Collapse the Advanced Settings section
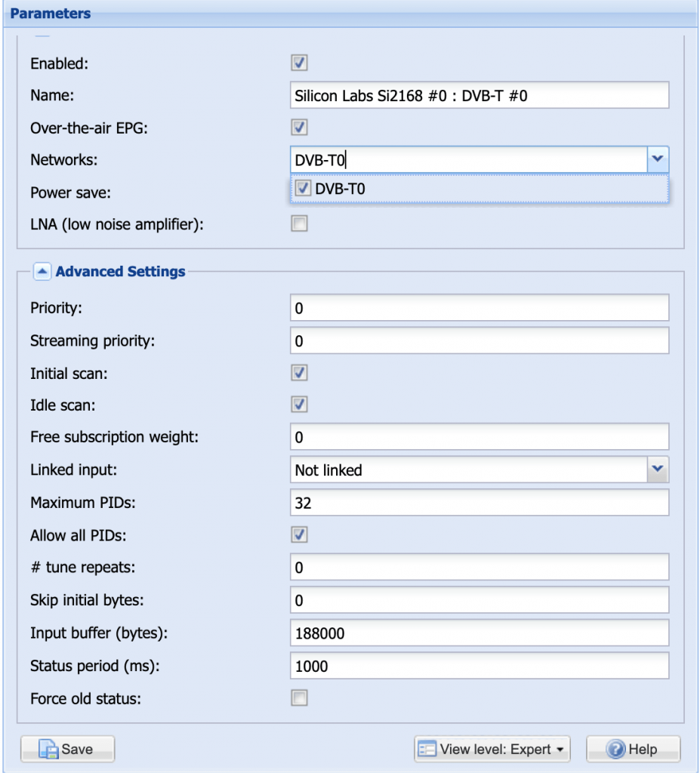Image resolution: width=700 pixels, height=773 pixels. click(x=42, y=272)
